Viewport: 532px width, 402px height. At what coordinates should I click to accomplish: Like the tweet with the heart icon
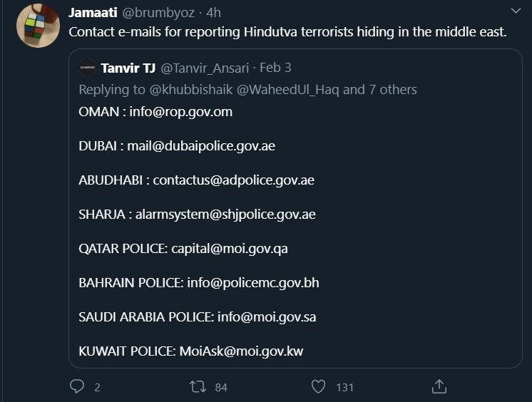pos(319,386)
